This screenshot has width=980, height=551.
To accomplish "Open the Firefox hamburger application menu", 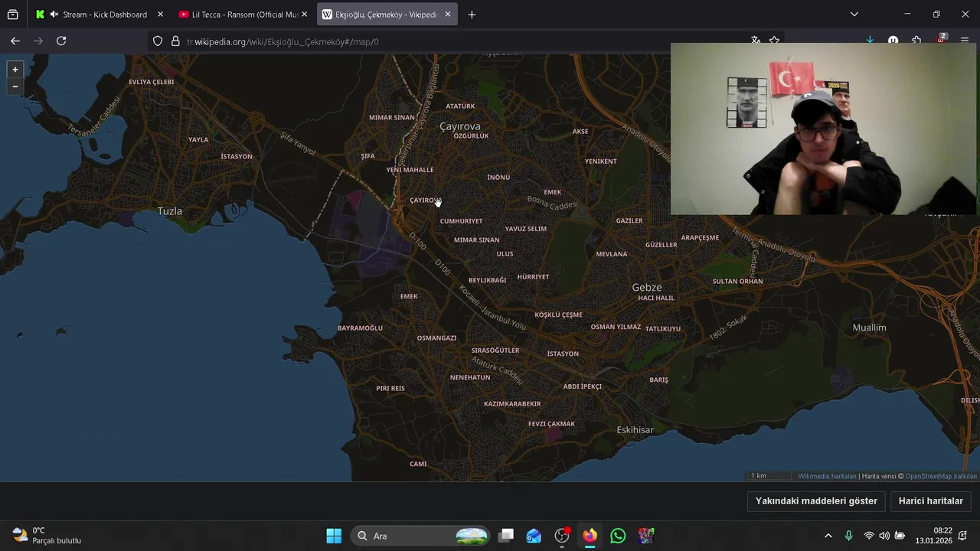I will (965, 41).
